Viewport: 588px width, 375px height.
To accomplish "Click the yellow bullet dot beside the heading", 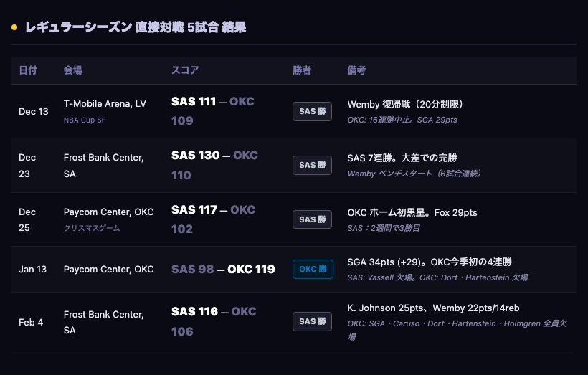I will click(14, 27).
